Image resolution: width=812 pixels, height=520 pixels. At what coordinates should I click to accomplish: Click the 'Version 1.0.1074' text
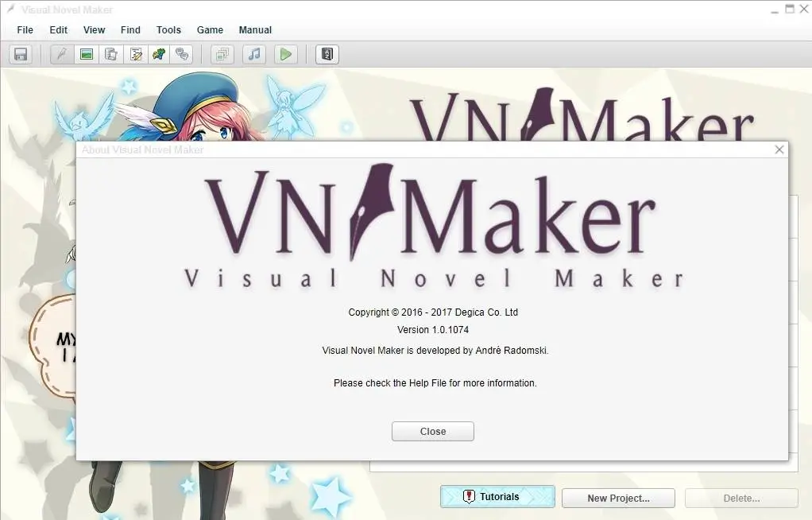433,330
